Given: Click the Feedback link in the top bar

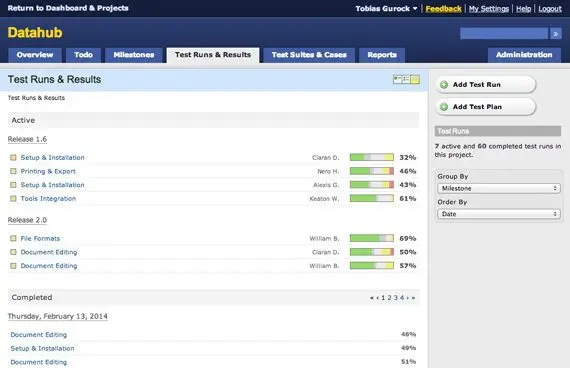Looking at the screenshot, I should click(443, 9).
